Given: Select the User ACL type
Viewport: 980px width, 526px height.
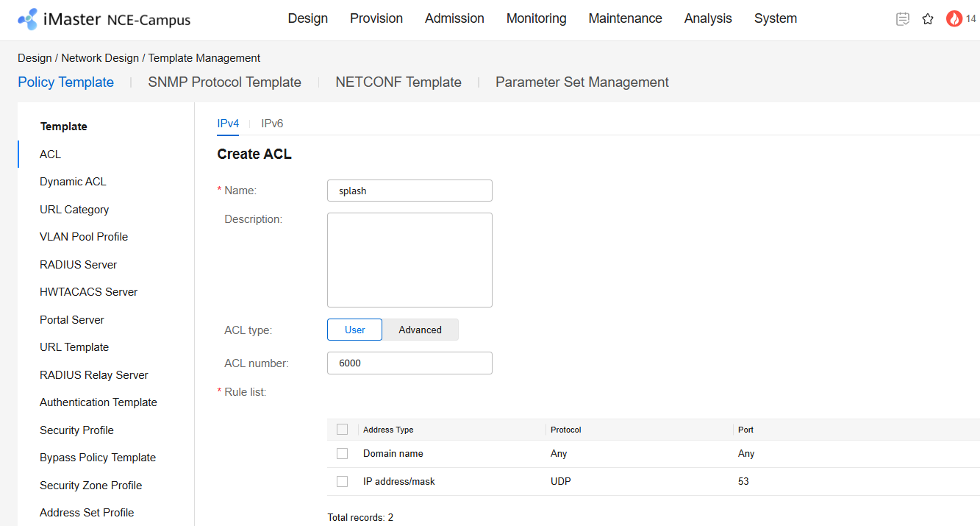Looking at the screenshot, I should click(x=354, y=330).
